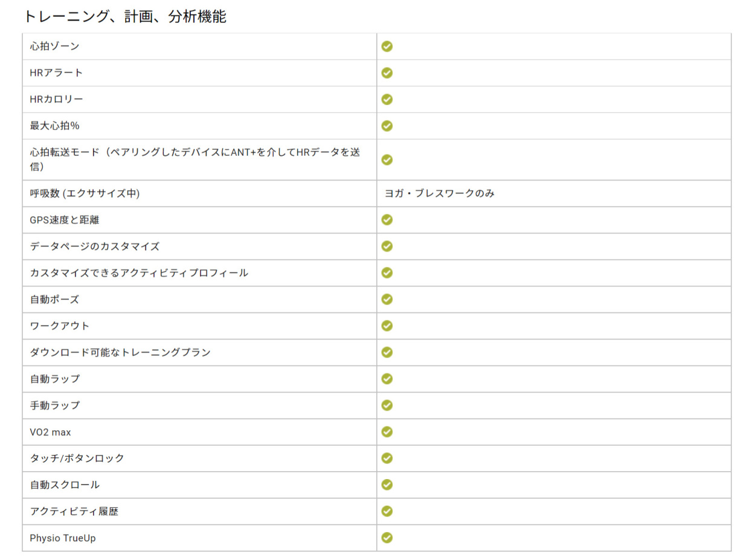
Task: Click the checkmark for 心拍転送モード row
Action: [387, 159]
